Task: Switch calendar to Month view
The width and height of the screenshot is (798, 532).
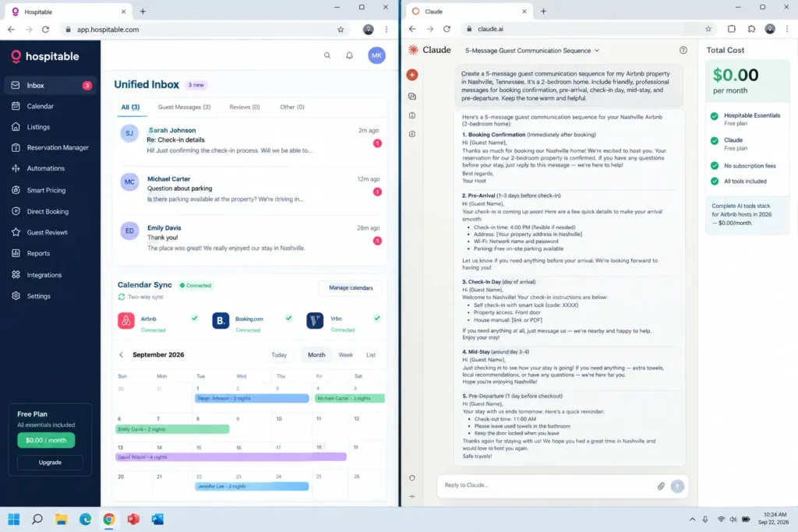Action: [316, 355]
